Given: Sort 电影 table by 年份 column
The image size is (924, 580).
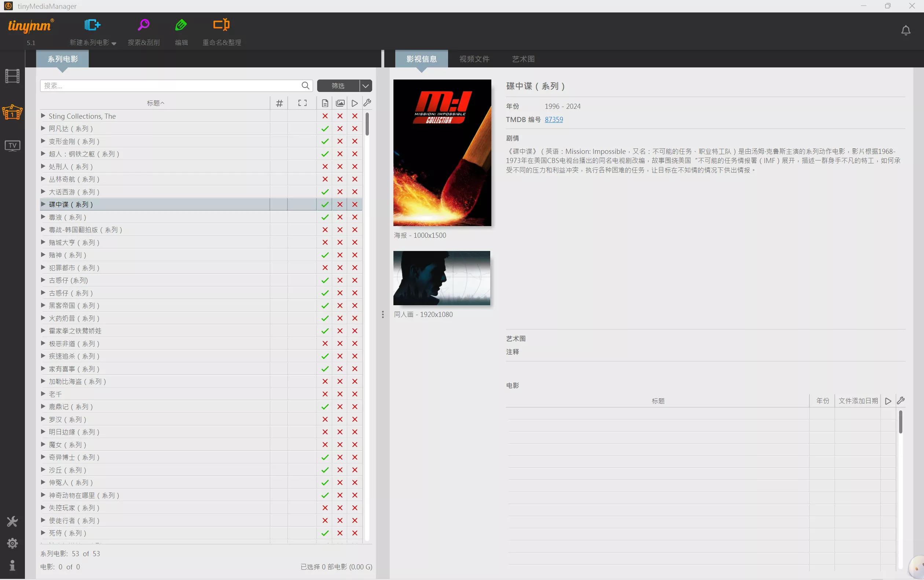Looking at the screenshot, I should click(822, 401).
